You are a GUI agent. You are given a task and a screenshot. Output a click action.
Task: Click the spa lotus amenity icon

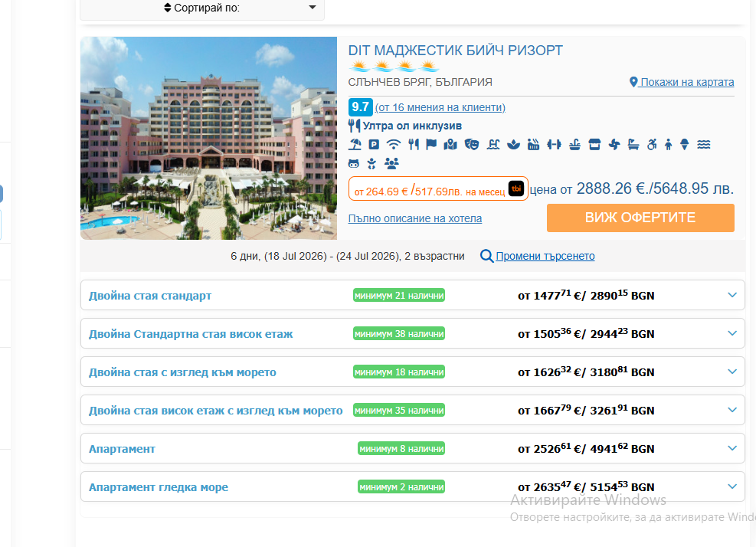(513, 144)
